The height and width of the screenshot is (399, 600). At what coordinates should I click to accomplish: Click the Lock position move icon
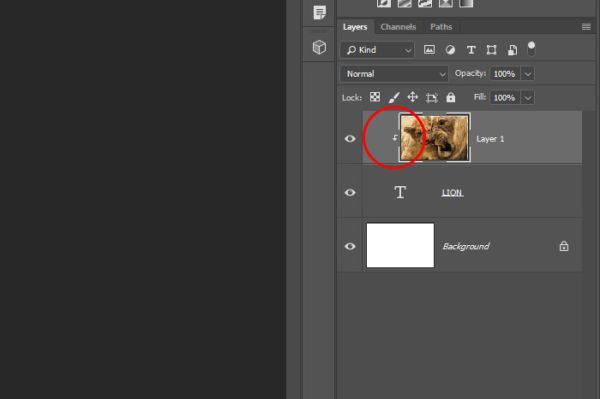[412, 97]
